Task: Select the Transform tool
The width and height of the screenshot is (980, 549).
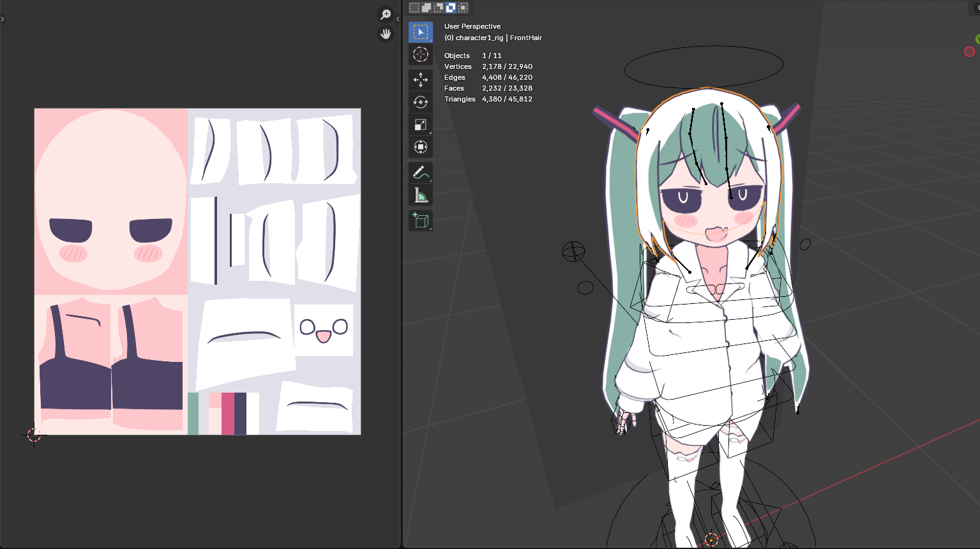Action: [x=421, y=147]
